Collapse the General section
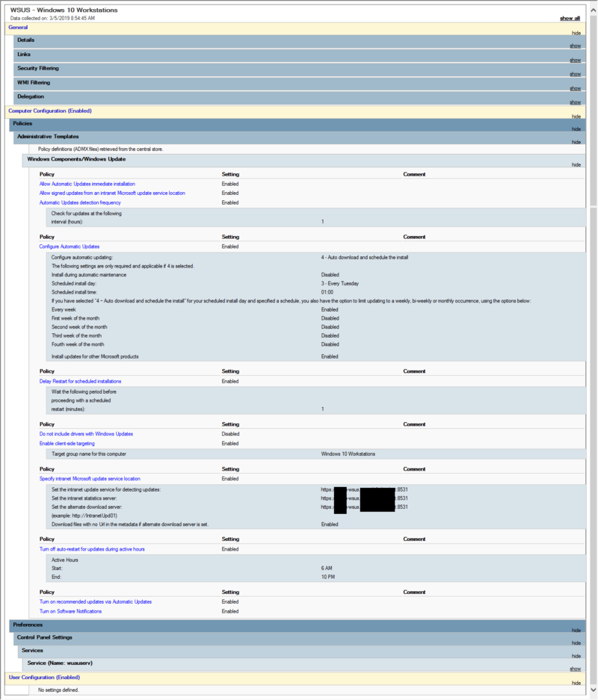The width and height of the screenshot is (598, 700). tap(576, 33)
